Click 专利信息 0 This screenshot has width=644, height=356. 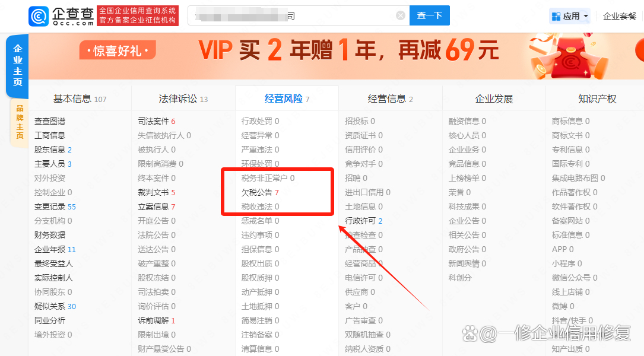(570, 150)
